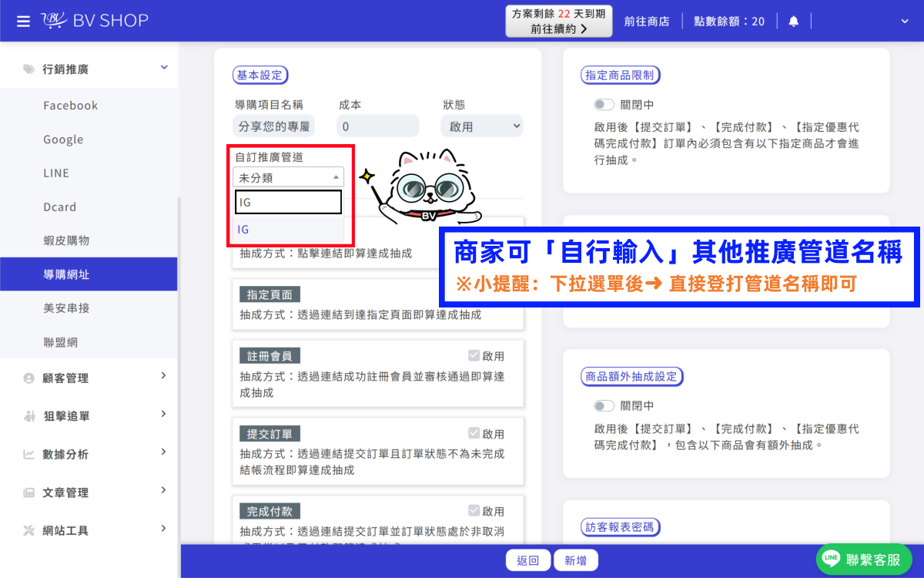Click the 提交訂單 label
The width and height of the screenshot is (924, 578).
point(269,433)
